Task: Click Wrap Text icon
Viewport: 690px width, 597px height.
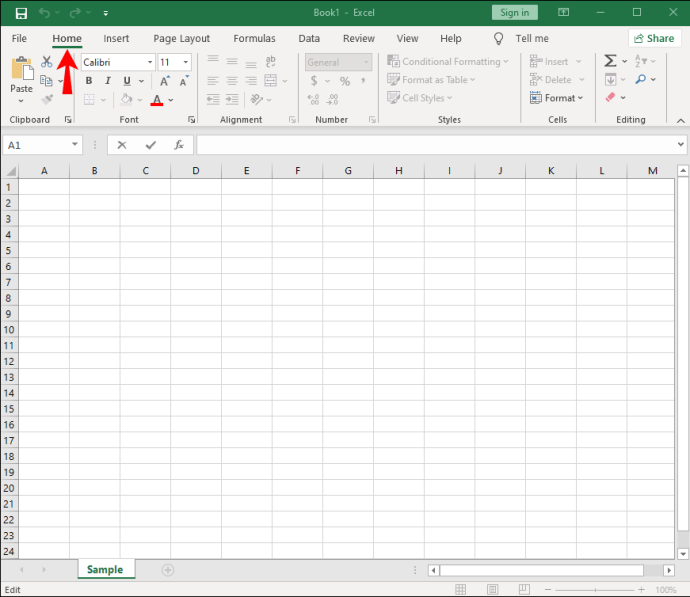Action: (x=271, y=62)
